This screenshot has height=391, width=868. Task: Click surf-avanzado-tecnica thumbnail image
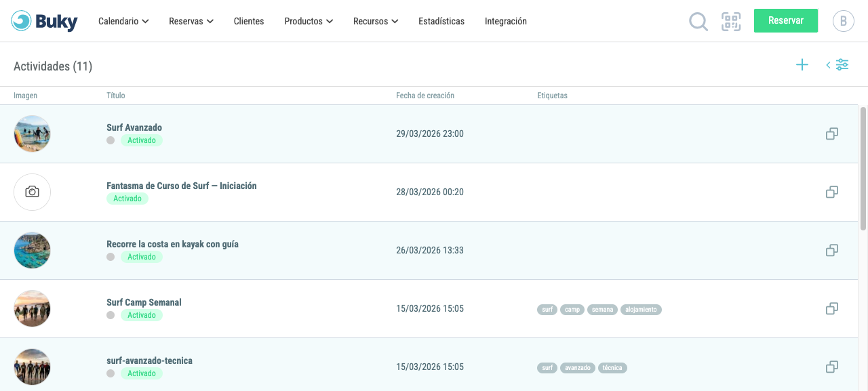(32, 367)
